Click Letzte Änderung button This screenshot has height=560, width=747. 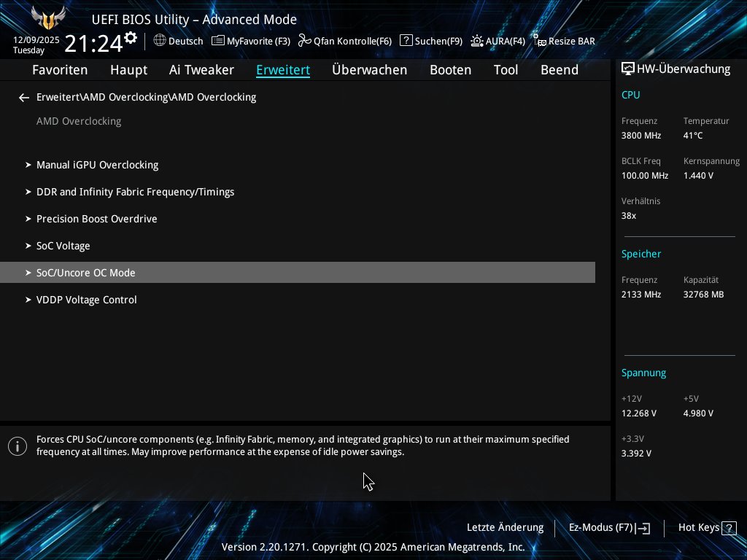click(x=505, y=528)
